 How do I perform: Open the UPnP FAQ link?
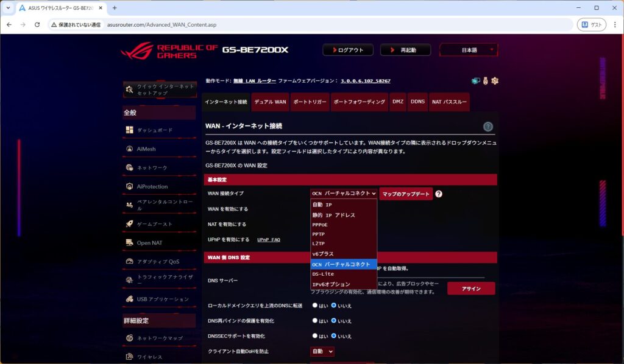269,240
